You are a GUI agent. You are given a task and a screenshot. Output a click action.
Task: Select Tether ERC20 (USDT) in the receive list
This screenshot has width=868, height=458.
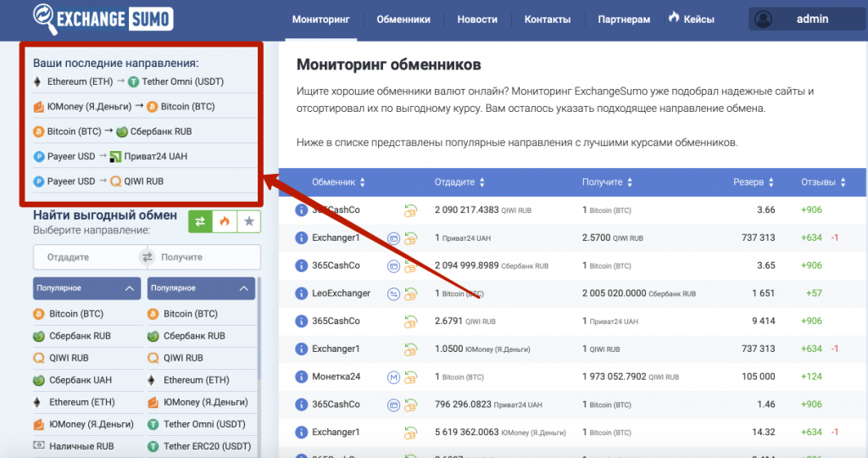tap(199, 446)
